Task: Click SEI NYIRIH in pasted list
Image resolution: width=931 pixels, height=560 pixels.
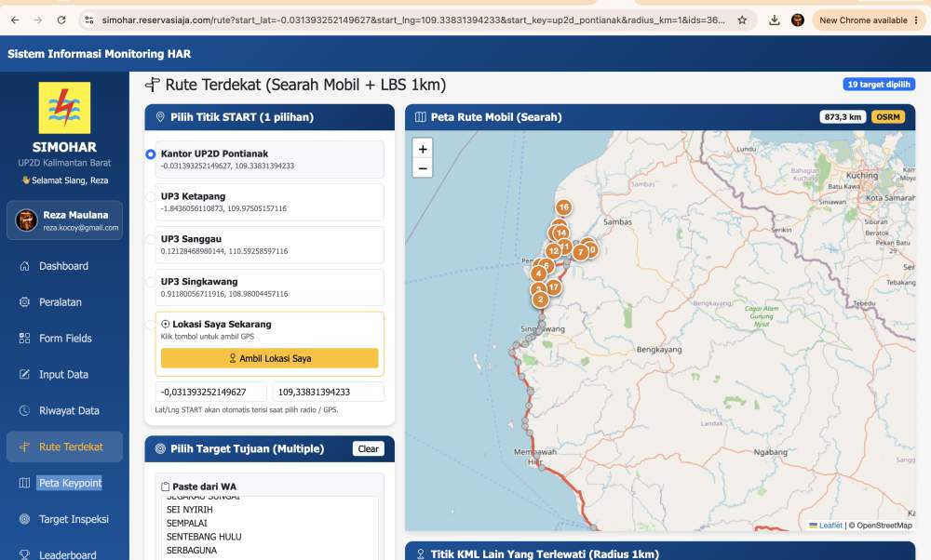Action: point(189,510)
